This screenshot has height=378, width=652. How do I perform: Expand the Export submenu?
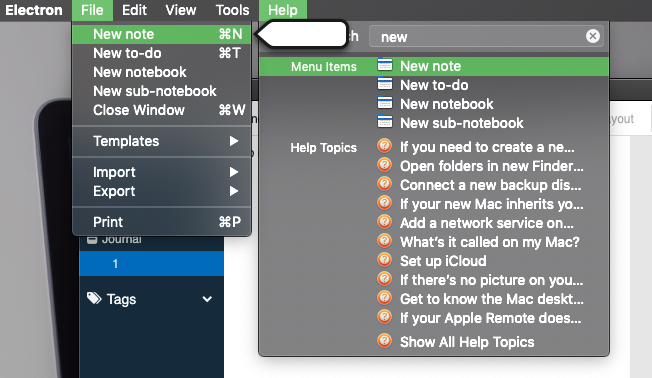tap(162, 191)
